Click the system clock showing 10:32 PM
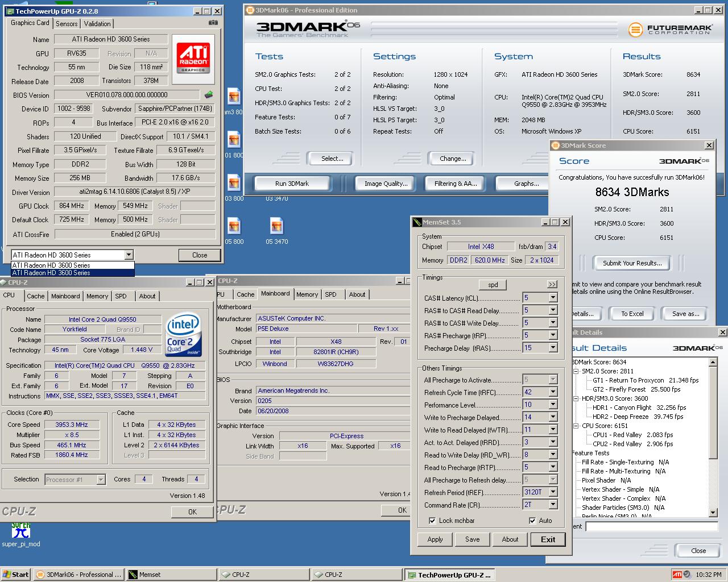Viewport: 728px width, 582px height. (709, 575)
